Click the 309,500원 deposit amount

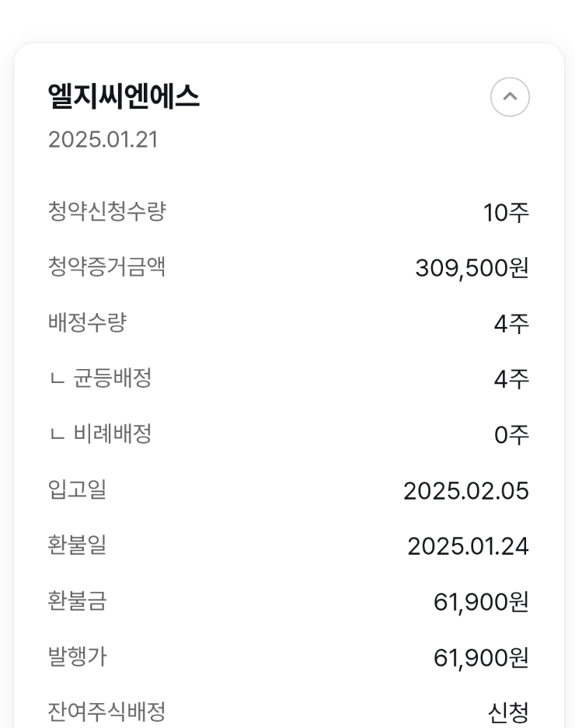coord(472,268)
